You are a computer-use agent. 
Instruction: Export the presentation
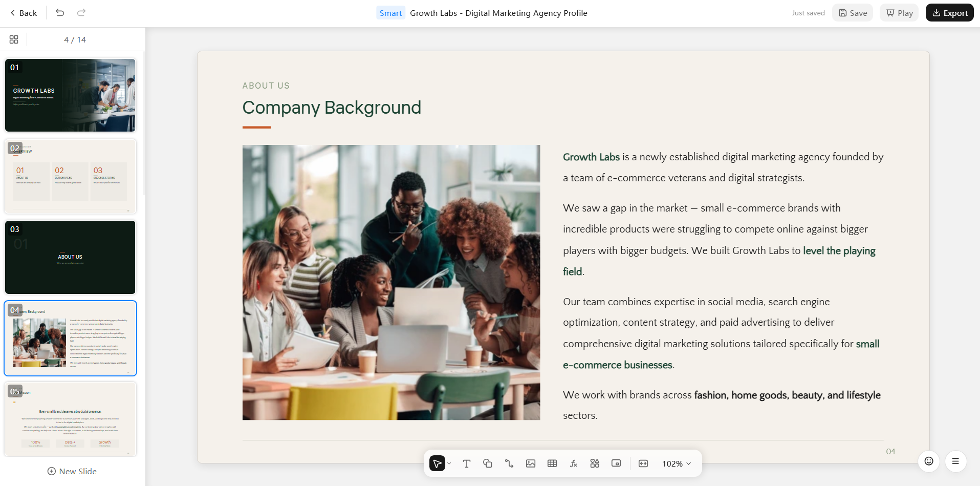click(950, 13)
